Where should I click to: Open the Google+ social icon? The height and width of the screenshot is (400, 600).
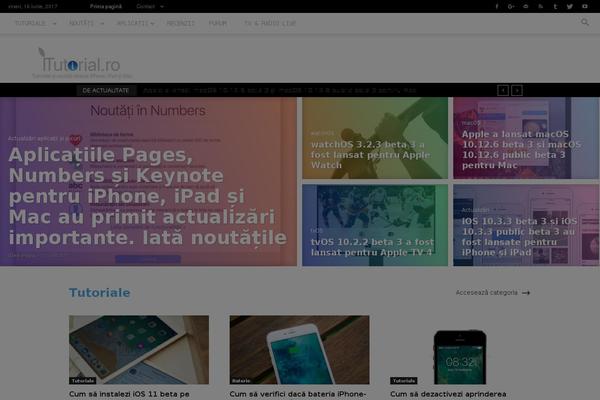pyautogui.click(x=511, y=7)
